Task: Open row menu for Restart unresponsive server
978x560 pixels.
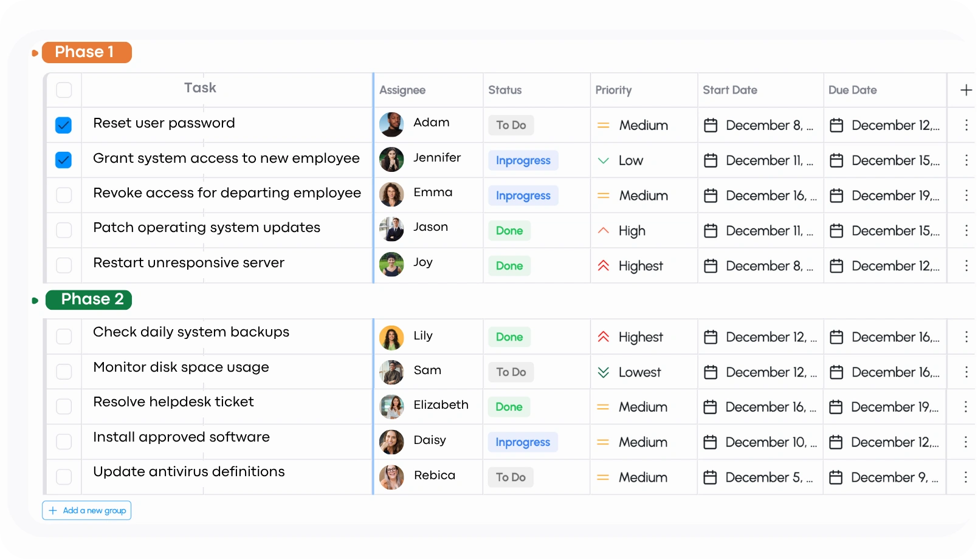Action: point(966,266)
